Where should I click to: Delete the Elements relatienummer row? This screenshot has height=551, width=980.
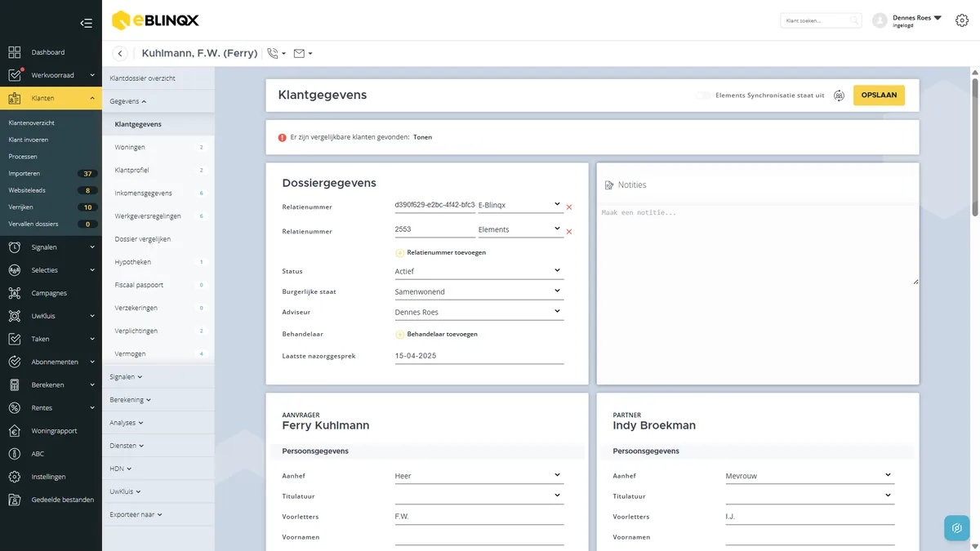(x=569, y=232)
